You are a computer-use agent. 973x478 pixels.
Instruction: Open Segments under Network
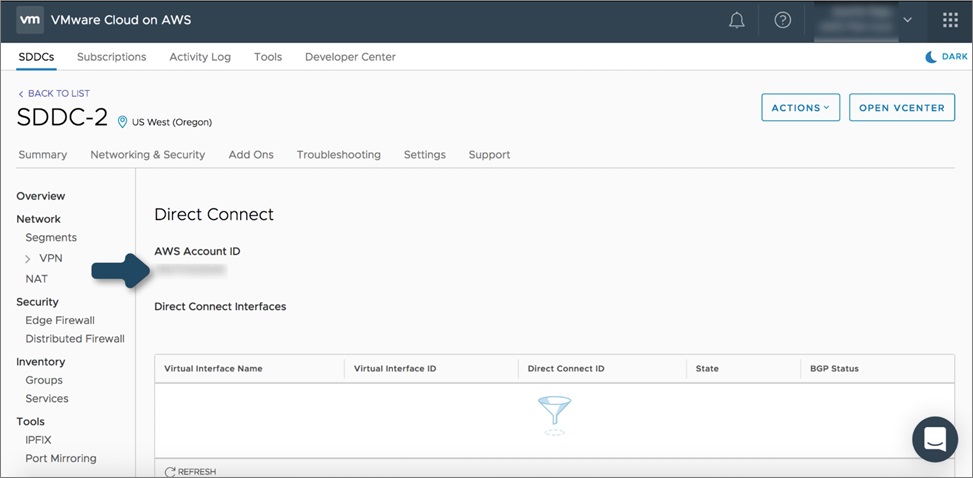coord(51,238)
